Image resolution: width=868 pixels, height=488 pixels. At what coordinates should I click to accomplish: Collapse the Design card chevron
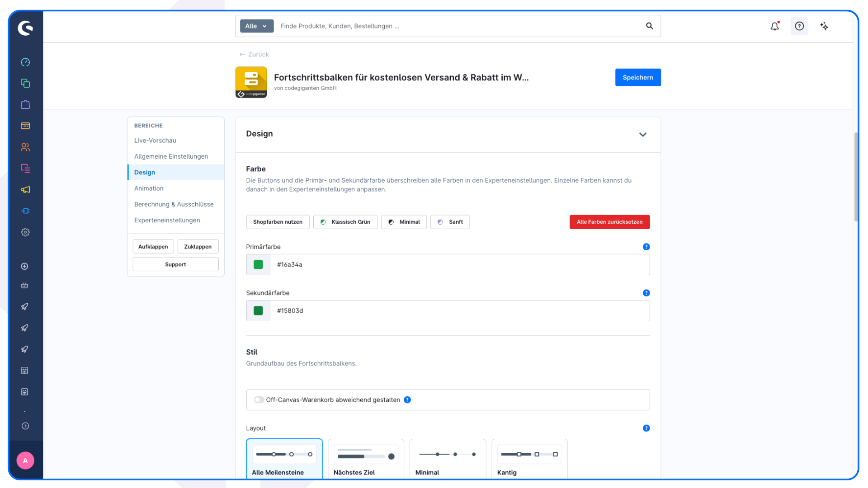coord(642,135)
